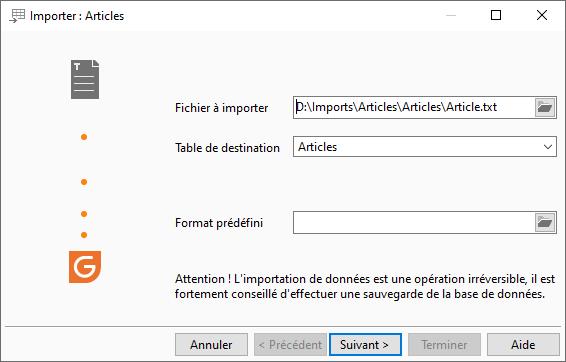Expand the Table de destination dropdown arrow

pyautogui.click(x=548, y=147)
